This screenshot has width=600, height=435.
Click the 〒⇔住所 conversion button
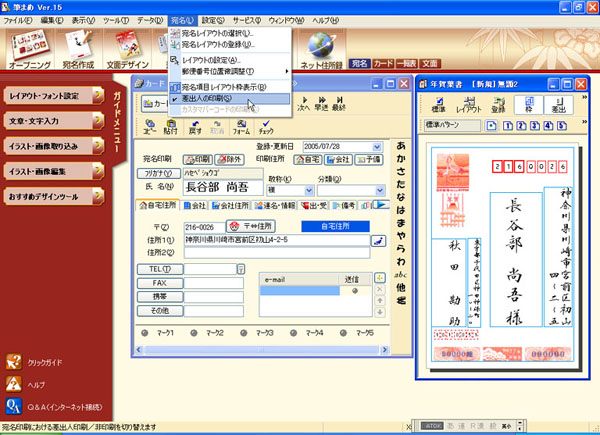point(251,226)
